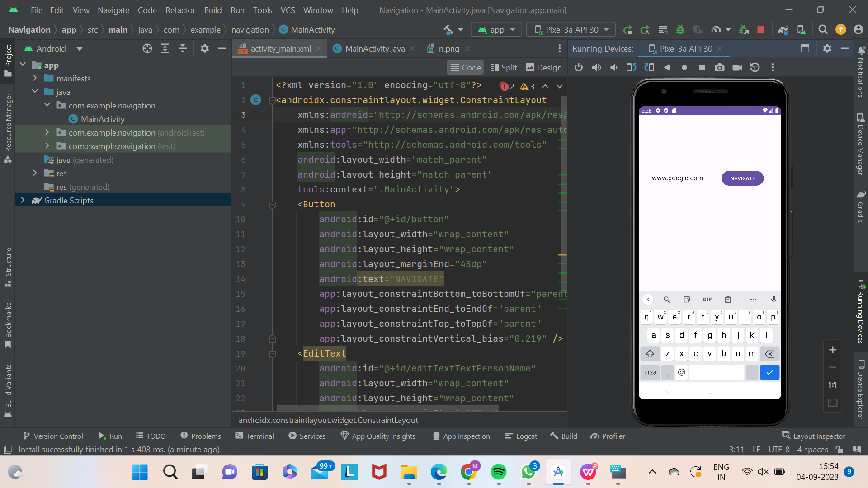
Task: Open Search Everywhere with the magnifier icon
Action: (x=823, y=29)
